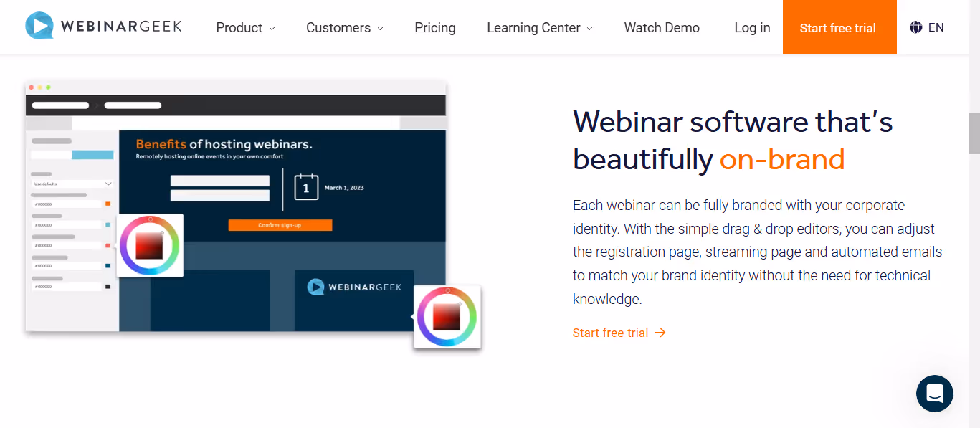Click the orange color swatch in the preview sidebar

click(x=108, y=204)
